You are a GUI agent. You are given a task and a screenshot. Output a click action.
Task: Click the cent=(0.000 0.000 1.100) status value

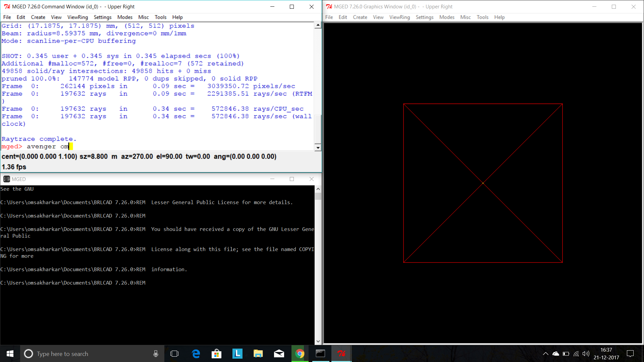(39, 157)
